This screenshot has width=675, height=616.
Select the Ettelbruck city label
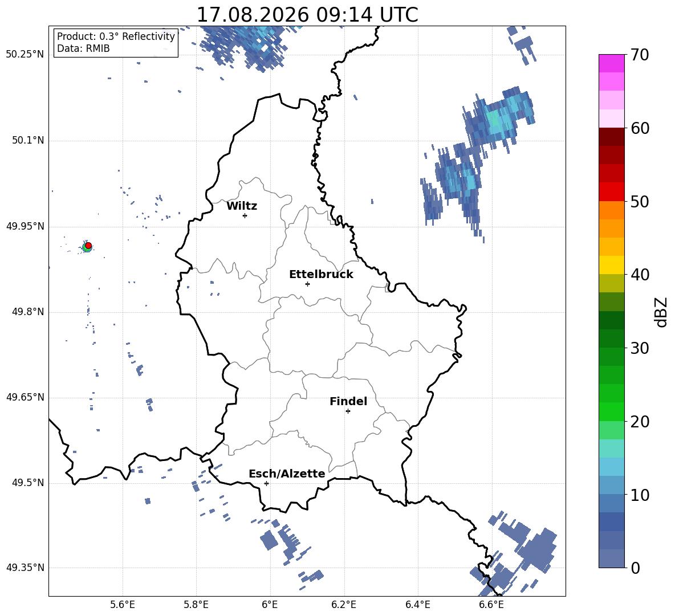(321, 275)
